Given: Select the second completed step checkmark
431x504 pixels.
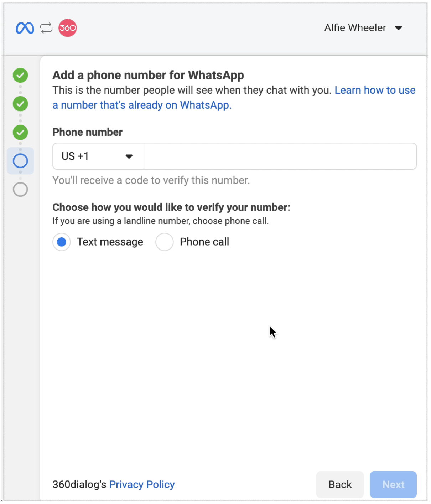Looking at the screenshot, I should coord(20,104).
